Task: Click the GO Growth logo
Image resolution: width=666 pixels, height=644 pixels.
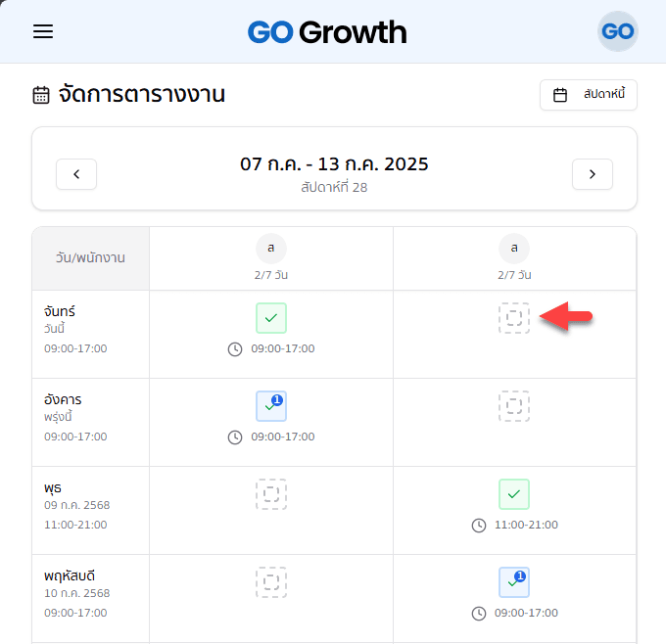Action: [327, 32]
